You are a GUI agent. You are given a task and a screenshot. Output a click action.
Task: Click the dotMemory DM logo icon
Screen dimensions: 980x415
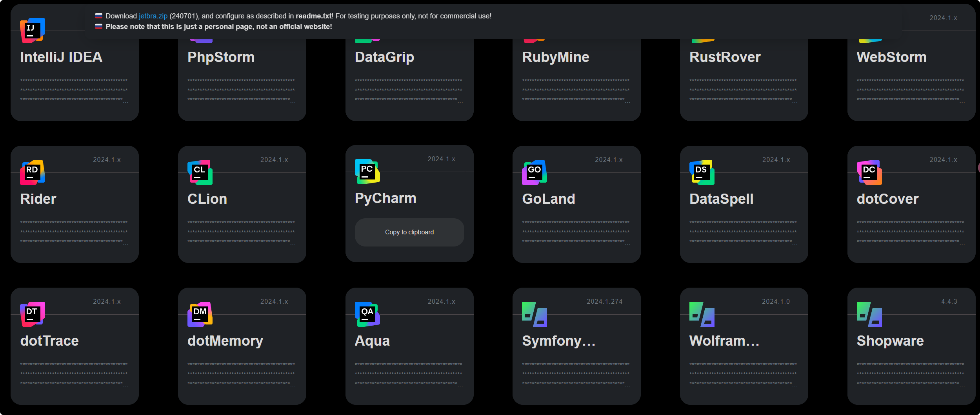[200, 314]
